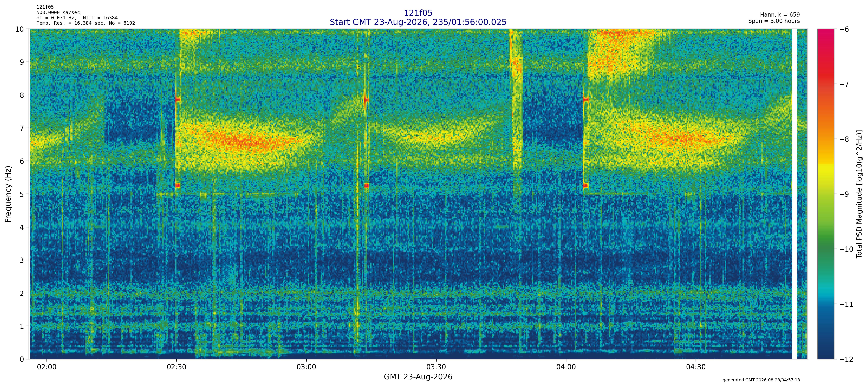Click frequency axis tick "10"
The height and width of the screenshot is (387, 868).
(x=20, y=29)
